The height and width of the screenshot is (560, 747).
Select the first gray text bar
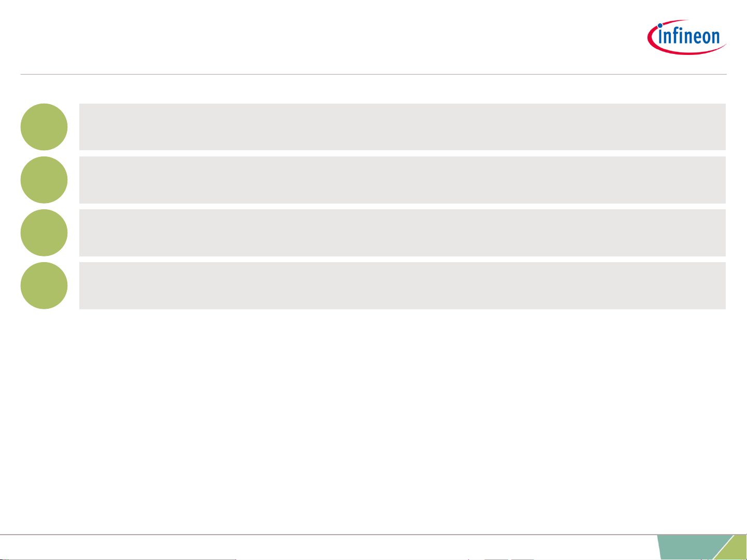point(402,127)
